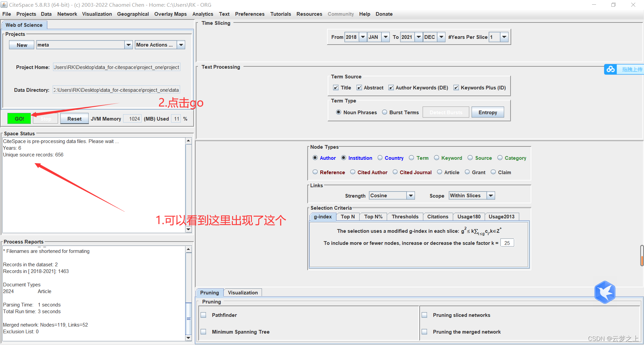This screenshot has height=345, width=644.
Task: Switch to the Citations tab
Action: (x=438, y=217)
